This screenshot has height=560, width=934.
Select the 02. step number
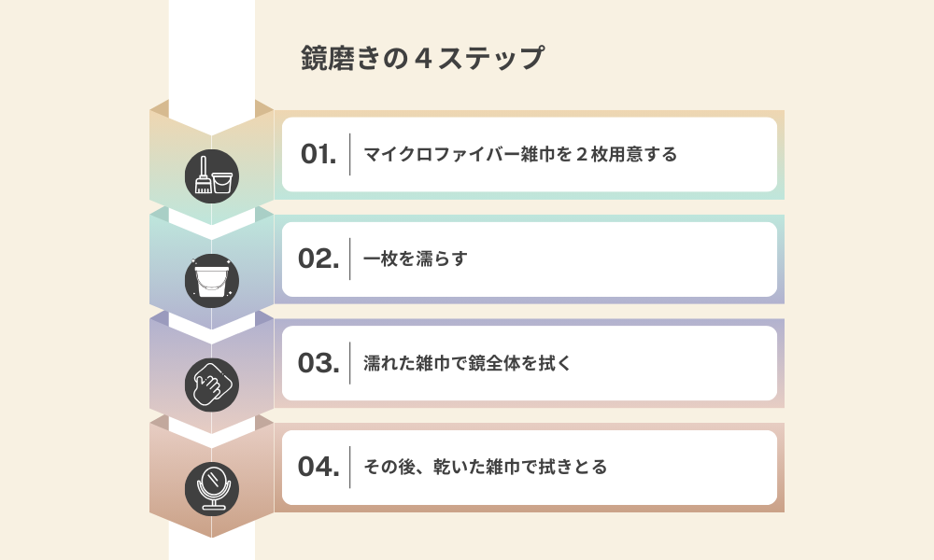(x=318, y=259)
